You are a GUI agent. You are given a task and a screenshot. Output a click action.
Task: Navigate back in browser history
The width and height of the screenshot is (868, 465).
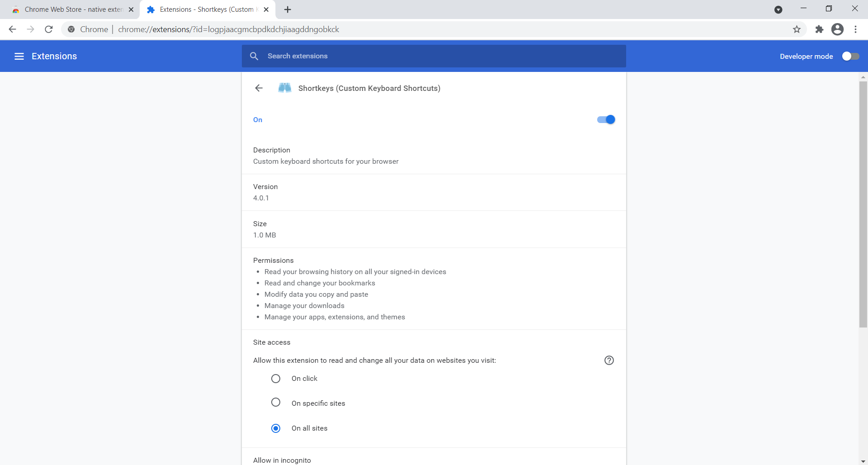[13, 29]
